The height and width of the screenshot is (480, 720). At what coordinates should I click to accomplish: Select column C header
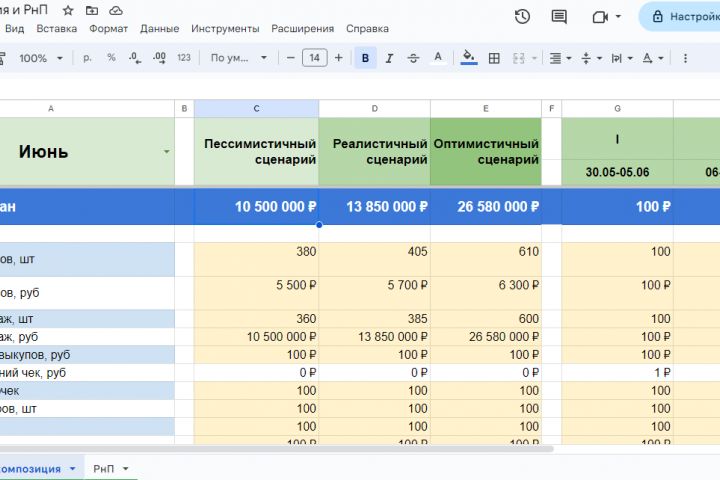pyautogui.click(x=256, y=108)
